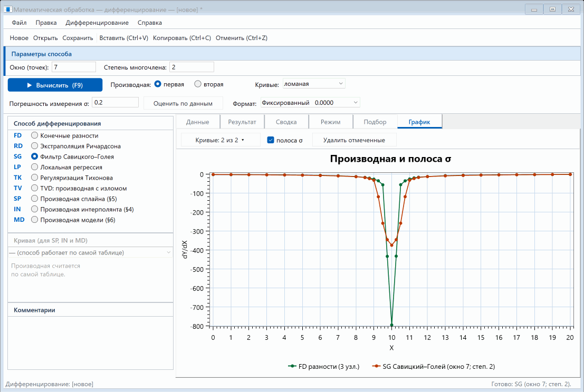Click the MD method code label
The image size is (584, 392).
click(x=19, y=220)
